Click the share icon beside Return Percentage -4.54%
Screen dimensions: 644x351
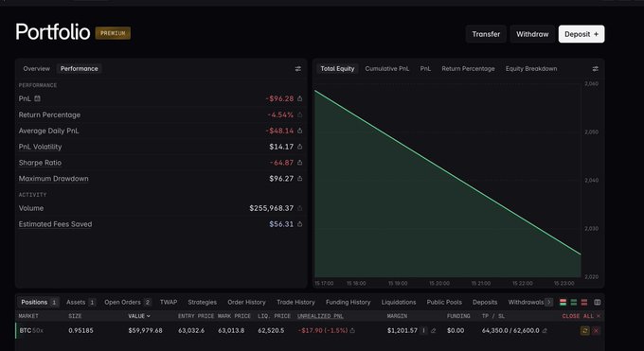(300, 114)
